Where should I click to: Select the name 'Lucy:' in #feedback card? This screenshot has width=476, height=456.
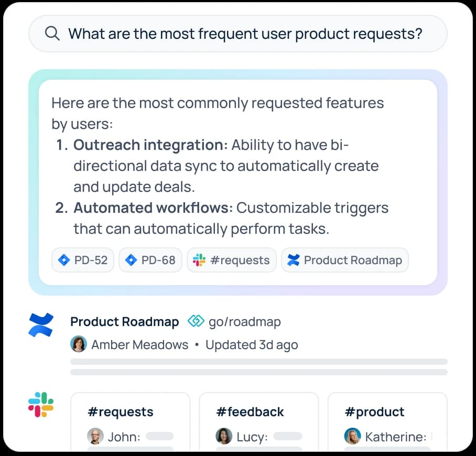252,437
